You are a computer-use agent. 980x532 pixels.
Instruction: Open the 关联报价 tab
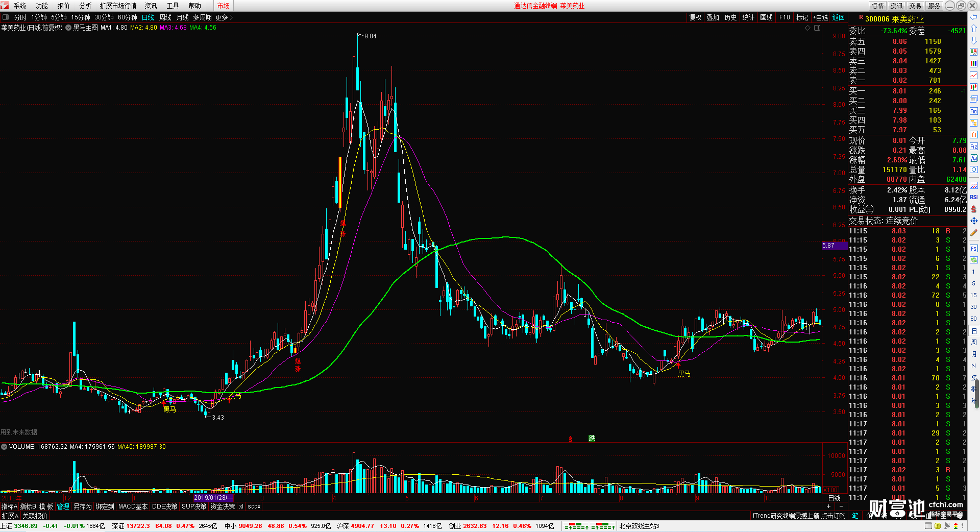pos(35,516)
